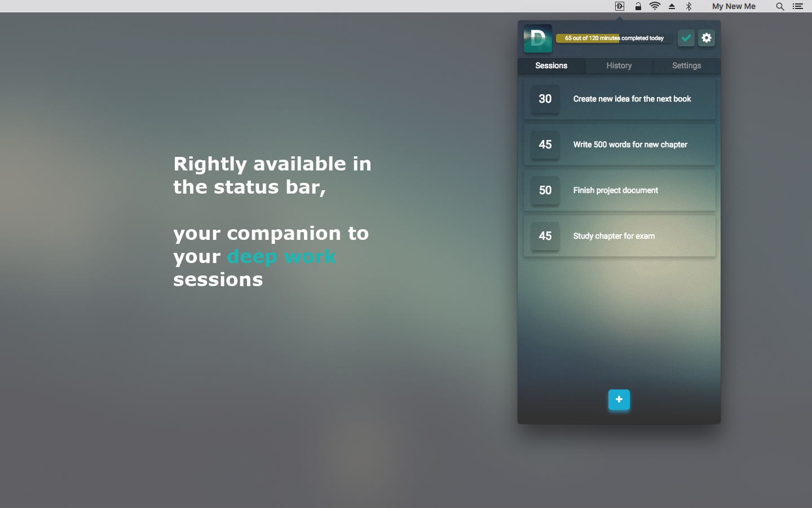Click the gear icon to open app preferences
Viewport: 812px width, 508px height.
click(706, 38)
